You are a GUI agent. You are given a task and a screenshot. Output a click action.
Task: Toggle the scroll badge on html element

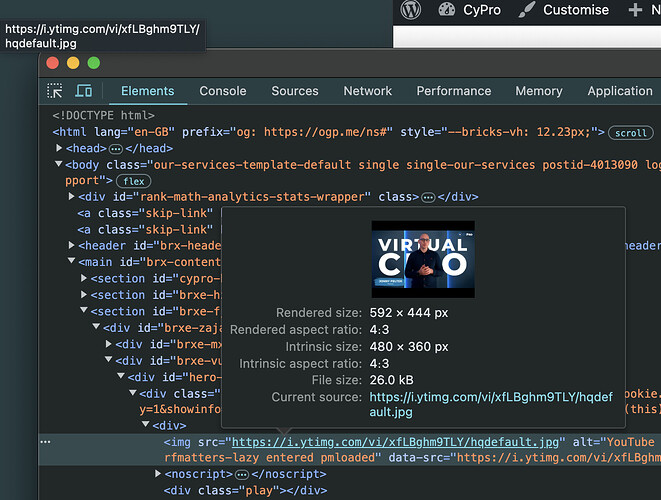631,132
